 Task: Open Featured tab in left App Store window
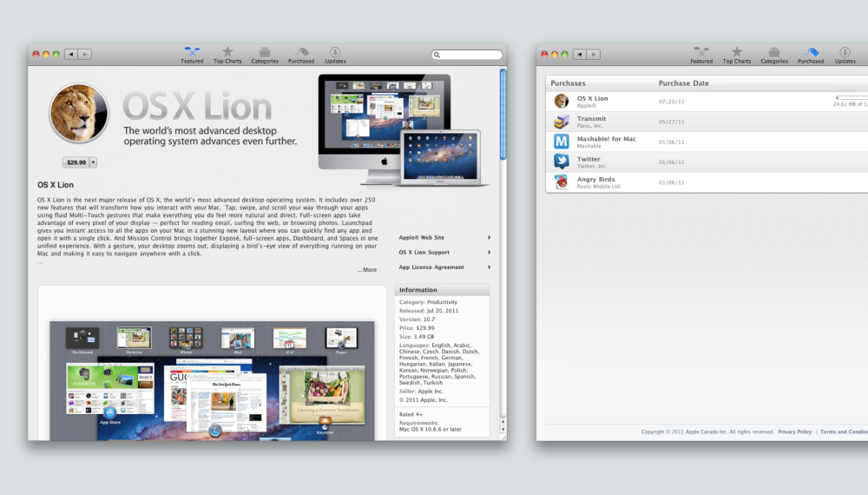[x=192, y=56]
